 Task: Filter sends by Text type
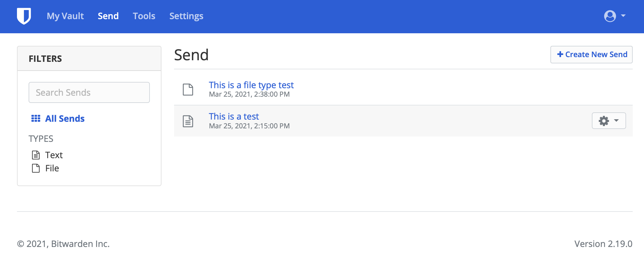point(47,155)
